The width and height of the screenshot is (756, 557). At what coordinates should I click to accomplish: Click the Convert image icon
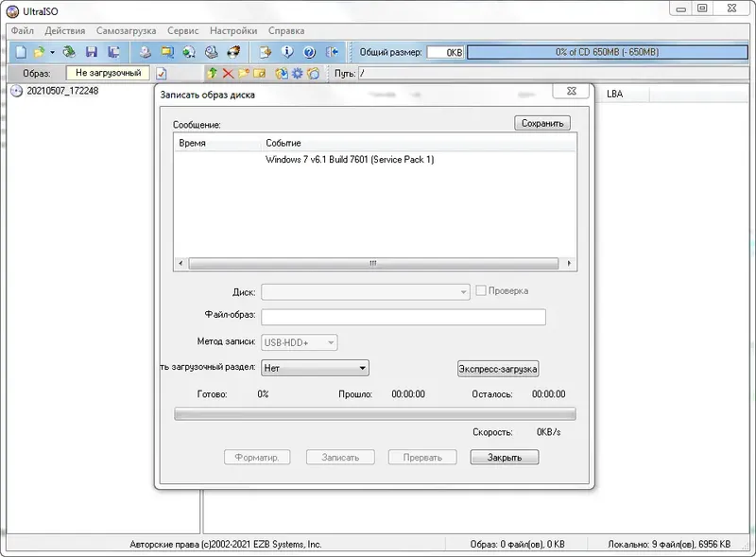(x=189, y=52)
